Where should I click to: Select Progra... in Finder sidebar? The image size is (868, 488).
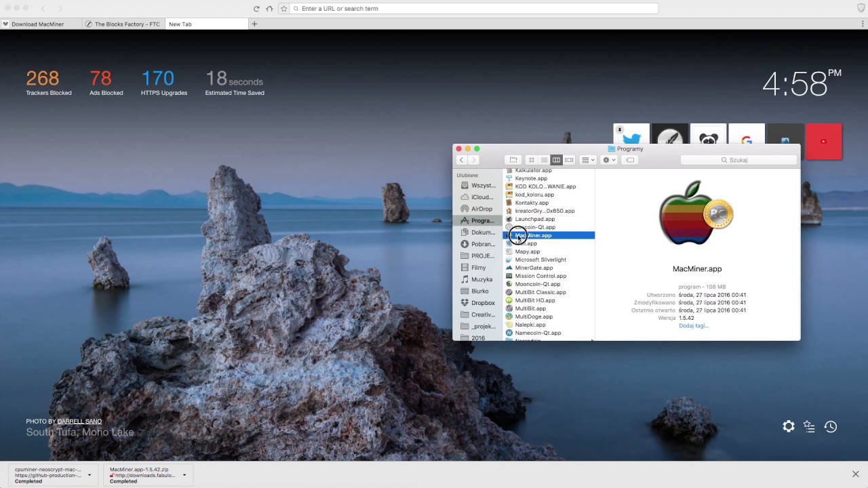478,220
